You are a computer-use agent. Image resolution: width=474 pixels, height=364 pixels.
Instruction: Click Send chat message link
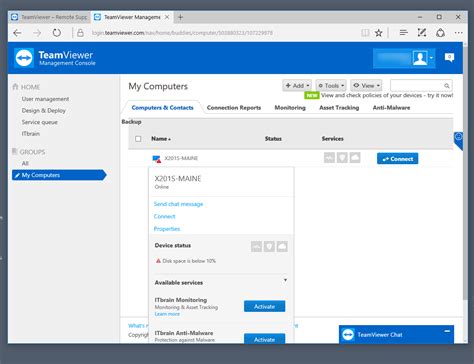pos(178,204)
